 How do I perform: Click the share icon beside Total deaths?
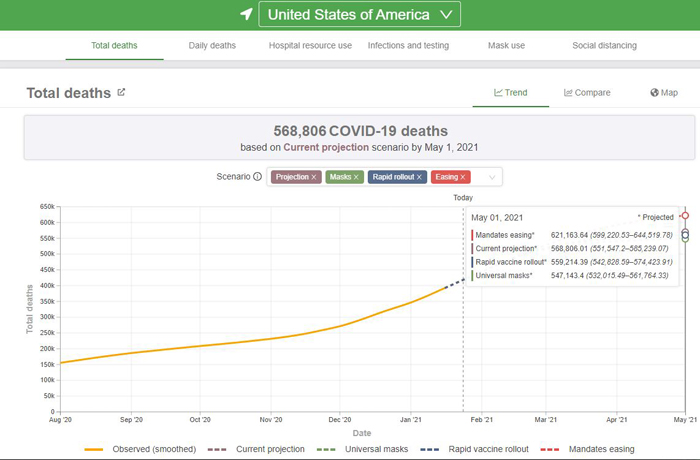point(121,92)
